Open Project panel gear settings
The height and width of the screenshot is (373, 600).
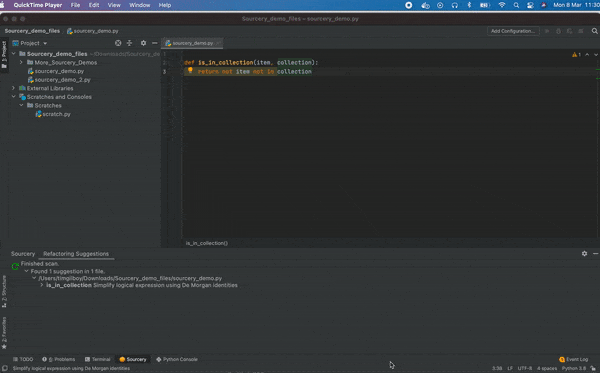pyautogui.click(x=143, y=43)
